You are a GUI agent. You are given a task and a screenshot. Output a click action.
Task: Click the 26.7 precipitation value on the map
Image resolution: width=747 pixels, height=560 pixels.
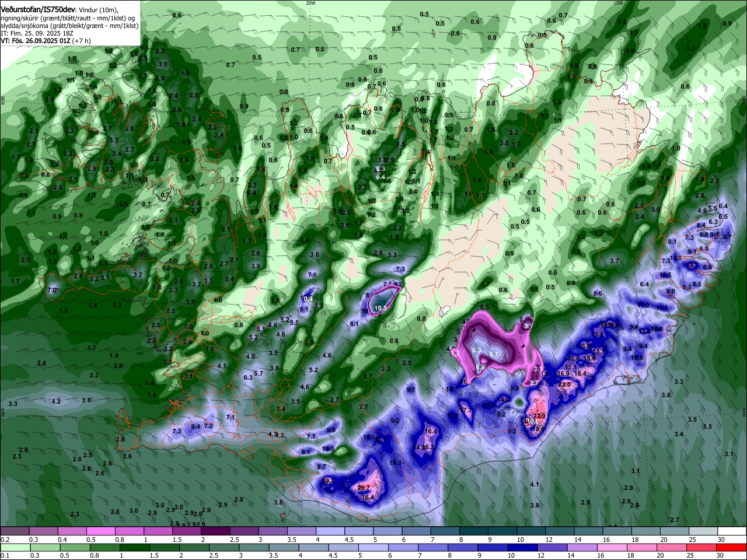(x=364, y=488)
